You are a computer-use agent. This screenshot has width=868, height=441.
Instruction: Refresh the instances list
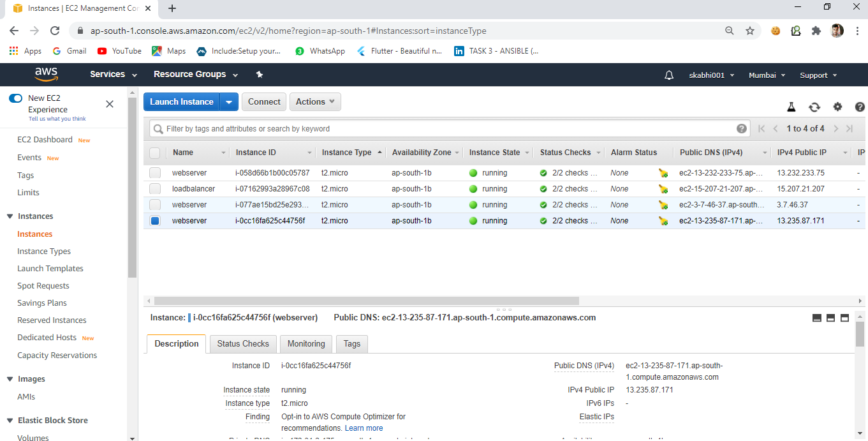[x=814, y=107]
